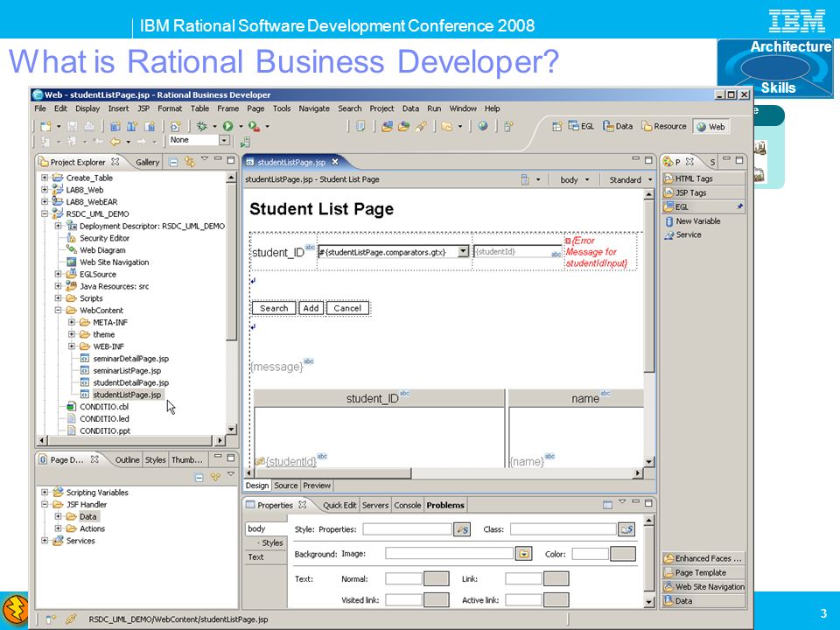Open the JSP menu
840x630 pixels.
click(143, 108)
